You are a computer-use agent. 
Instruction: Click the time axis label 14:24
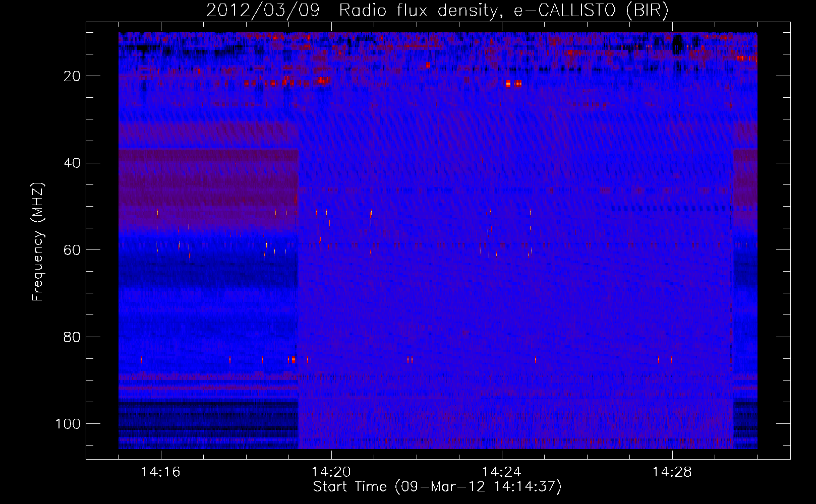point(502,472)
